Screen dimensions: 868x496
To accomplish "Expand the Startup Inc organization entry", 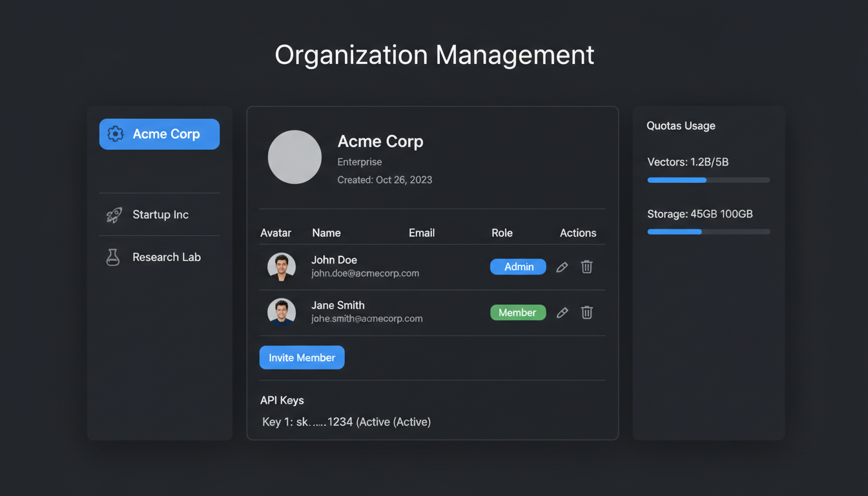I will (x=160, y=214).
